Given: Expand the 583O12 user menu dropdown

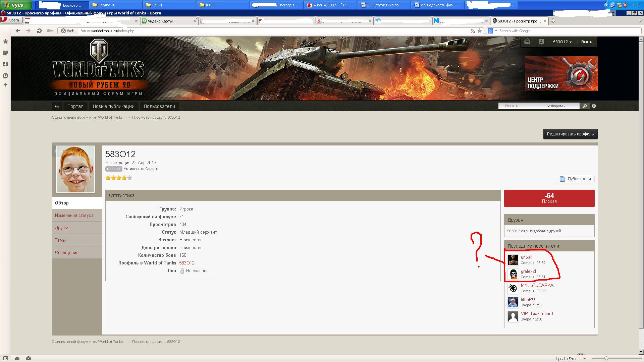Looking at the screenshot, I should point(562,42).
